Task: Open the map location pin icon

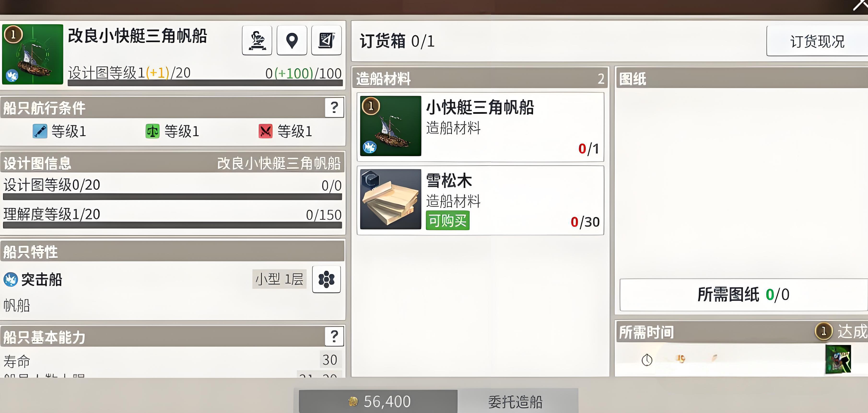Action: pos(292,40)
